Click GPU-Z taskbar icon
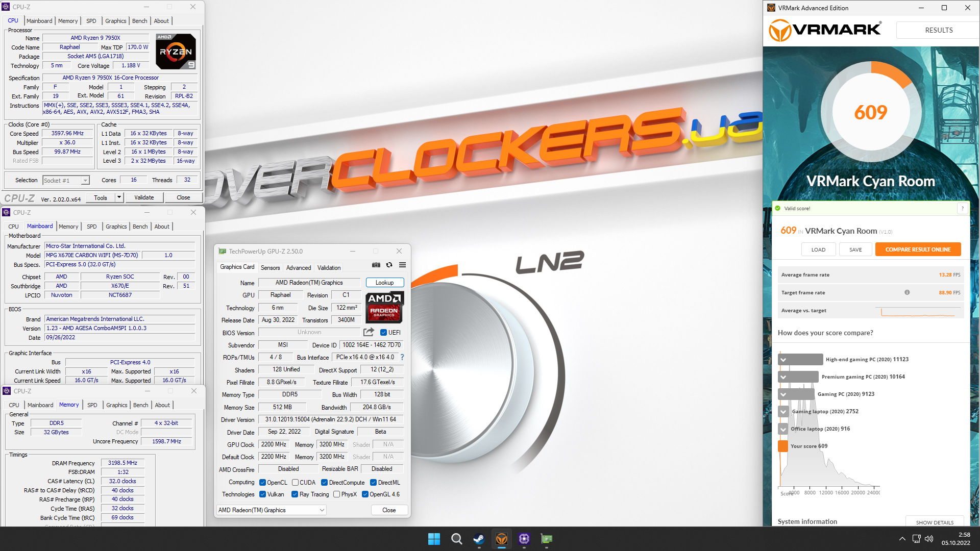This screenshot has height=551, width=980. (547, 539)
